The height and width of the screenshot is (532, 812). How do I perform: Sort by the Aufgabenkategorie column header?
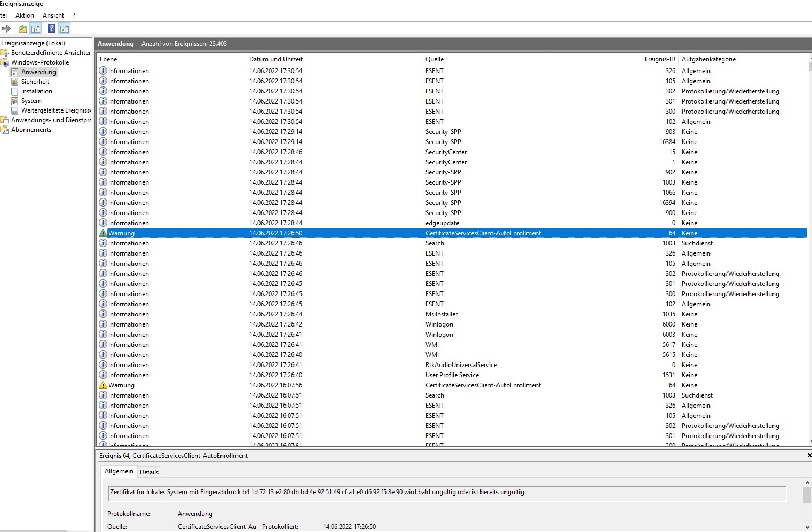[x=743, y=59]
